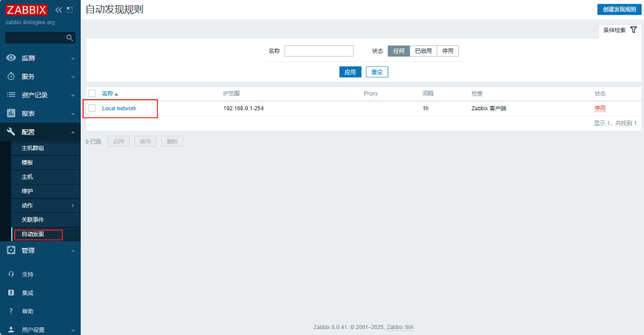Focus the 名称 filter input field
This screenshot has width=644, height=335.
[319, 51]
